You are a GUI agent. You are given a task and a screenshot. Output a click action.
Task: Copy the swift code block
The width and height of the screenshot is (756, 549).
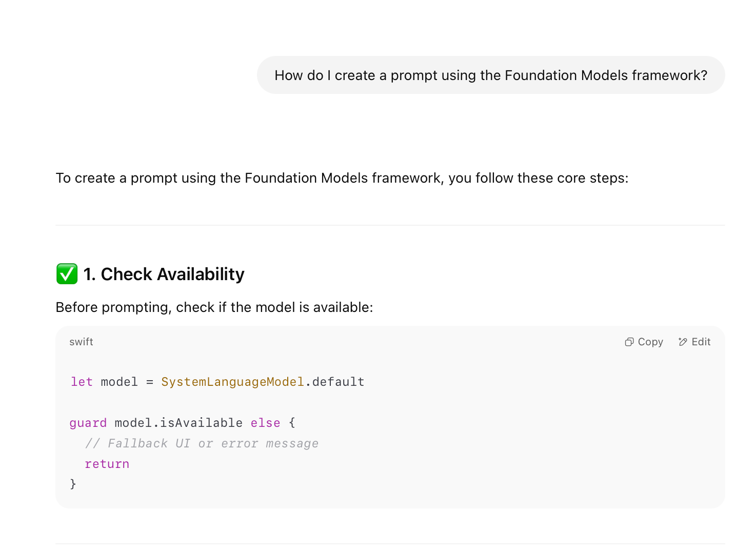tap(644, 342)
